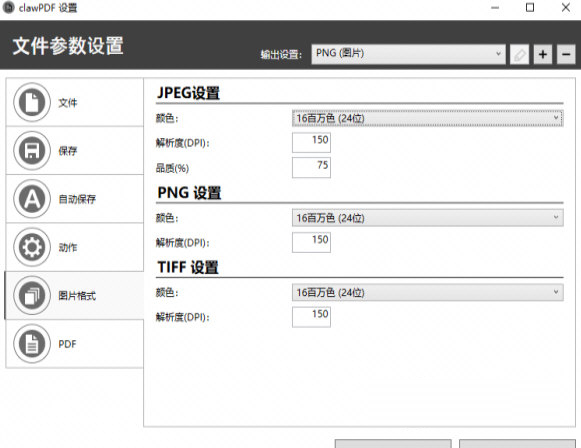Switch to the 自动保存 tab label

(77, 199)
